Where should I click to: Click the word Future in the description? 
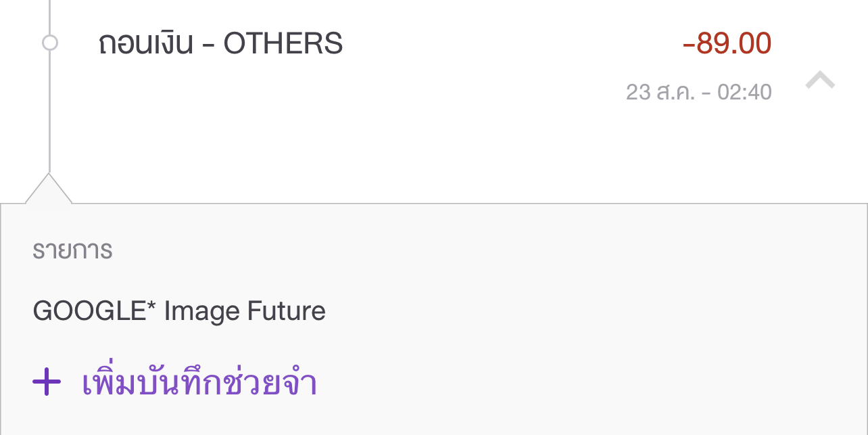[x=287, y=311]
